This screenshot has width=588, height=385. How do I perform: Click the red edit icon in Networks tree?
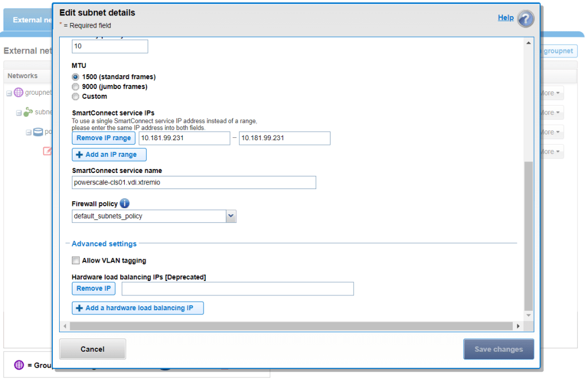tap(48, 151)
